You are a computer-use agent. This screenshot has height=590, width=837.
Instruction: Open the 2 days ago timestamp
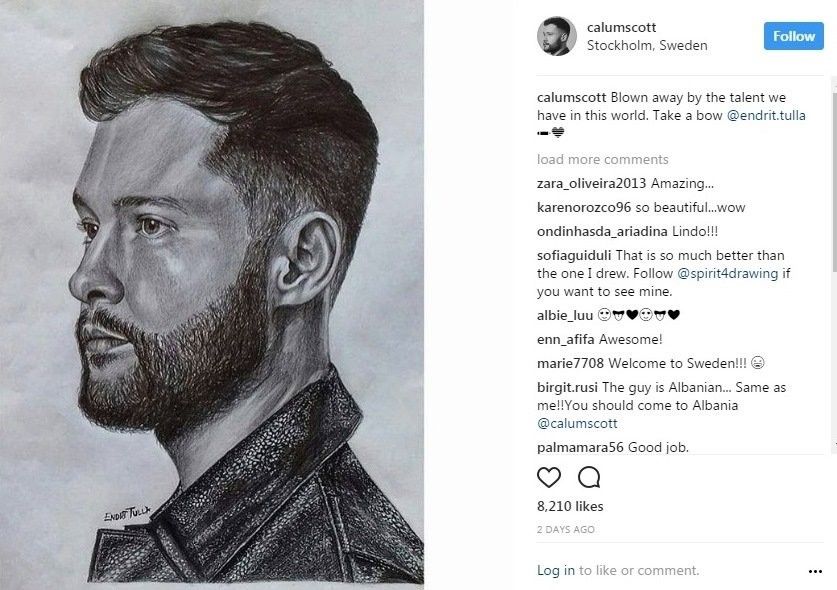[566, 529]
